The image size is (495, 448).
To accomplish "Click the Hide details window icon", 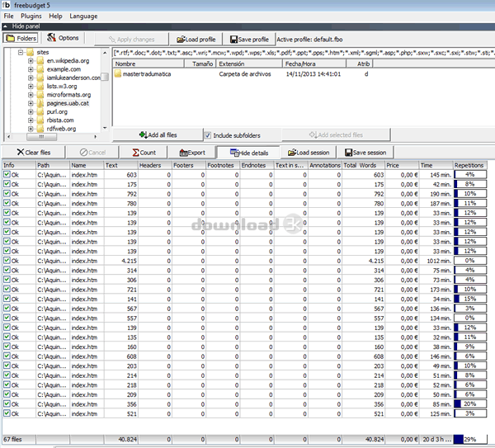I will (234, 153).
